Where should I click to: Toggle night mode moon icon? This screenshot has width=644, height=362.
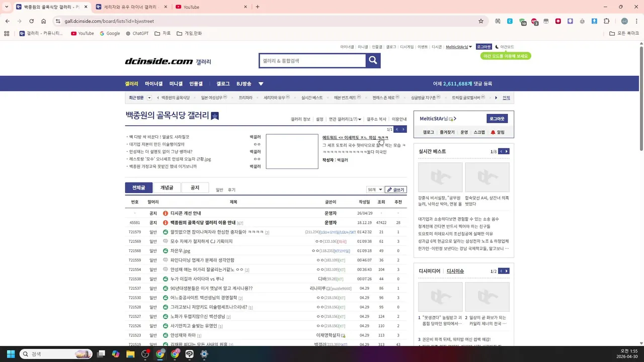[x=497, y=47]
